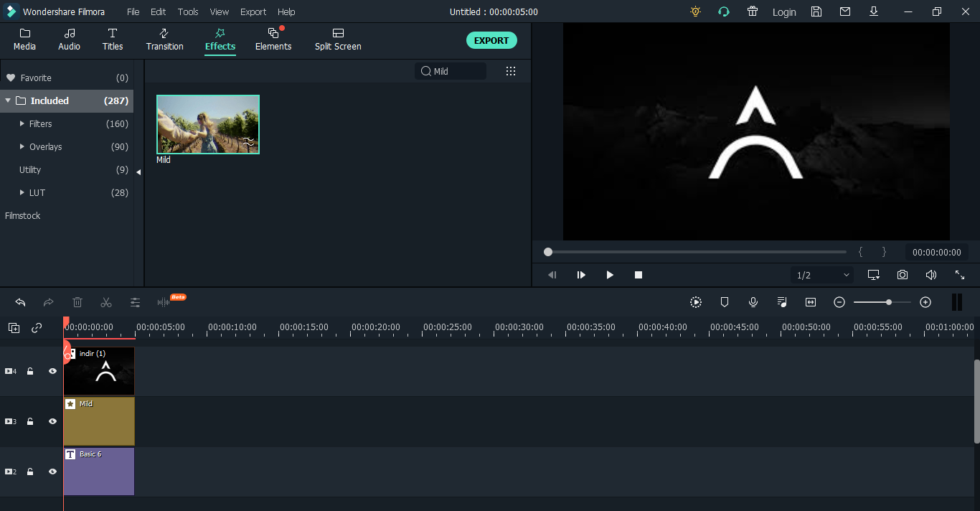Toggle the auto ripple link icon
The image size is (980, 511).
pos(37,328)
